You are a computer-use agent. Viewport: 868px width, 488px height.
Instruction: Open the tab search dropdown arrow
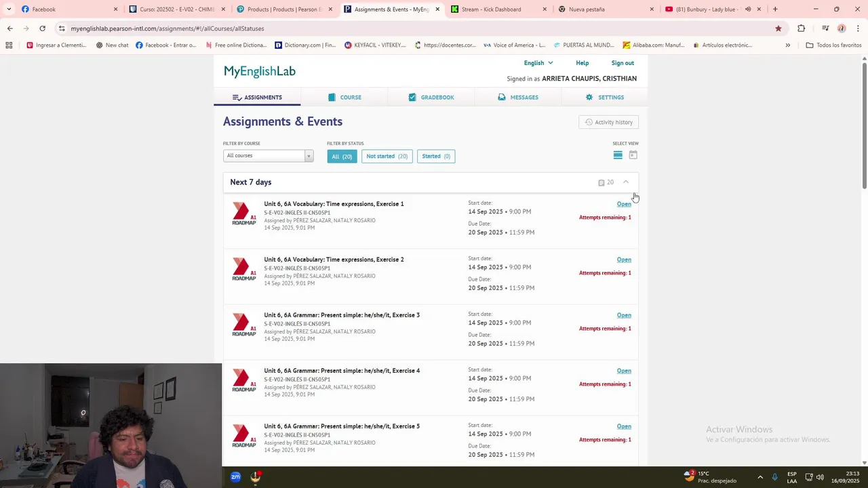pos(9,9)
